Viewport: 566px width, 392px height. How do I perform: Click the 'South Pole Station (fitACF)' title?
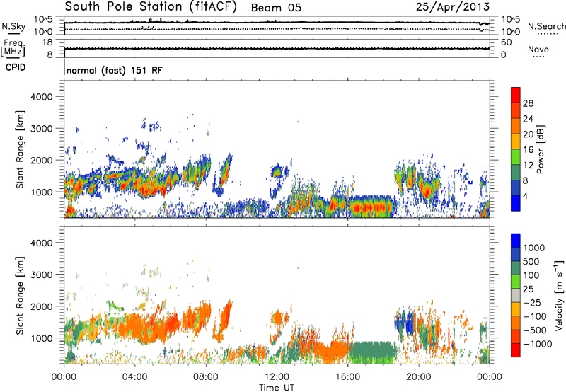click(151, 7)
